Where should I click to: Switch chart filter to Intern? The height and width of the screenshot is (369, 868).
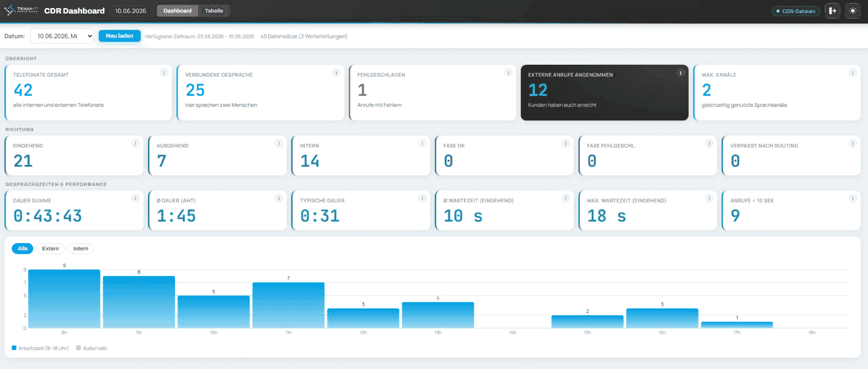(81, 249)
